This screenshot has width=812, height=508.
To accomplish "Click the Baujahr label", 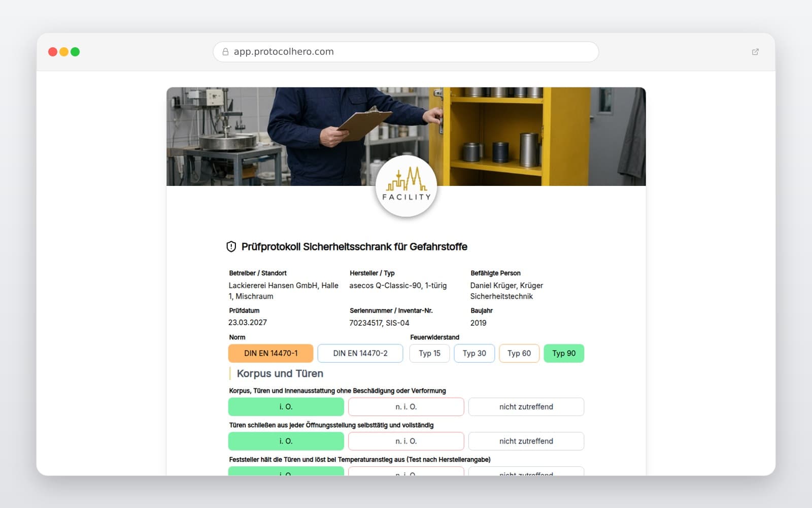I will click(x=482, y=311).
